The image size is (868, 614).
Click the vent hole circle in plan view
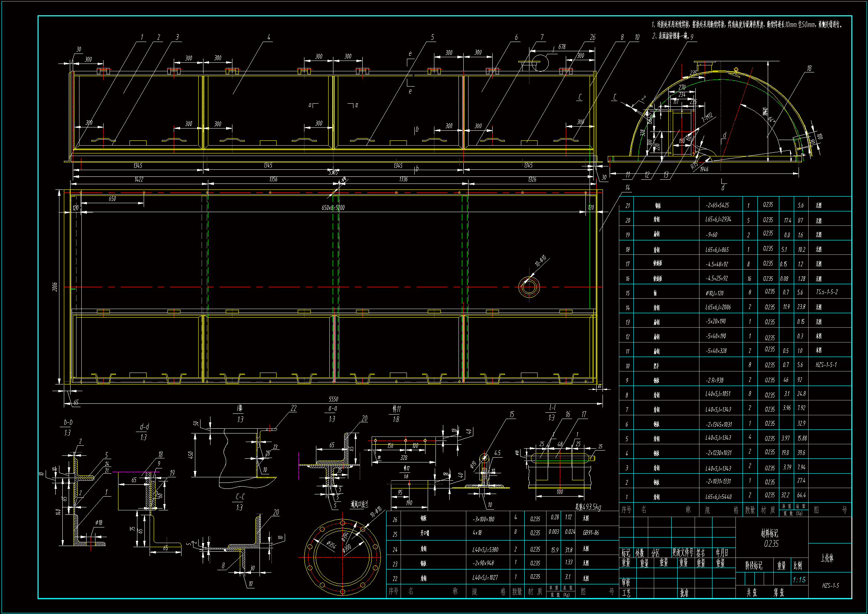[529, 287]
